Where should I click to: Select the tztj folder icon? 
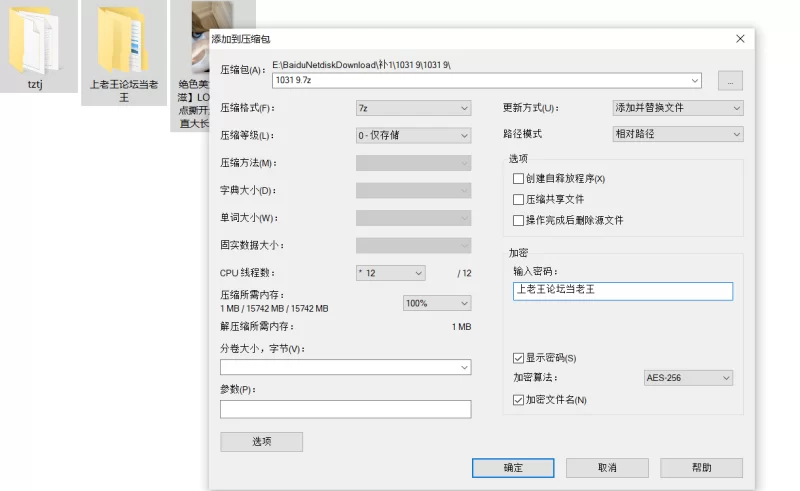pyautogui.click(x=35, y=42)
